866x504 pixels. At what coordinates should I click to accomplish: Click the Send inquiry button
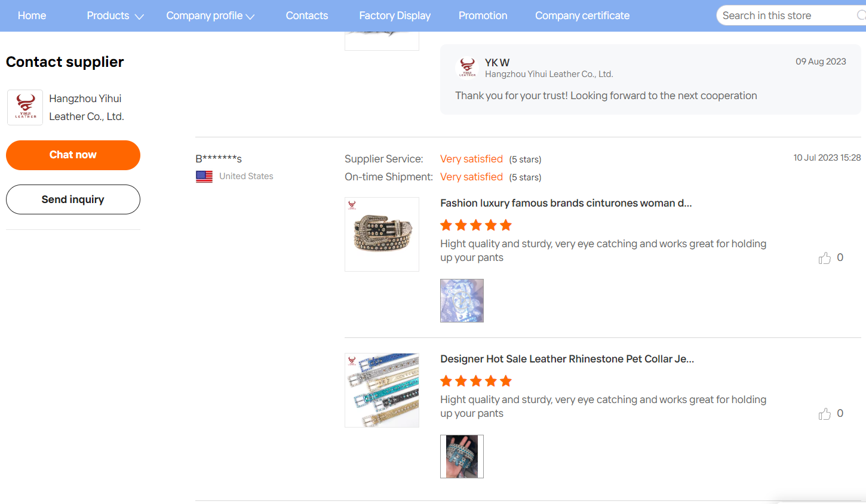pos(73,199)
